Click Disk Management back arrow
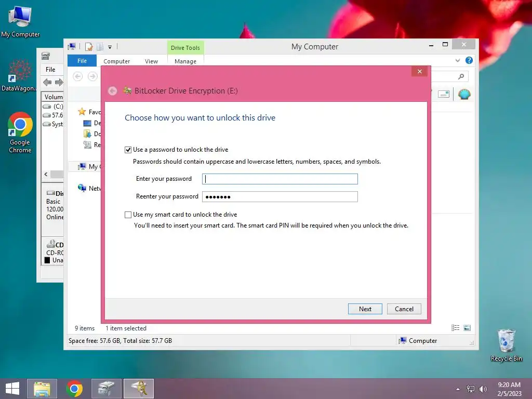Viewport: 532px width, 399px height. click(x=47, y=82)
